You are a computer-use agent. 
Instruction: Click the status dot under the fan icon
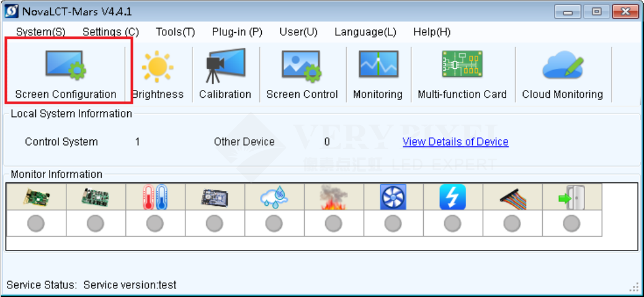point(393,224)
